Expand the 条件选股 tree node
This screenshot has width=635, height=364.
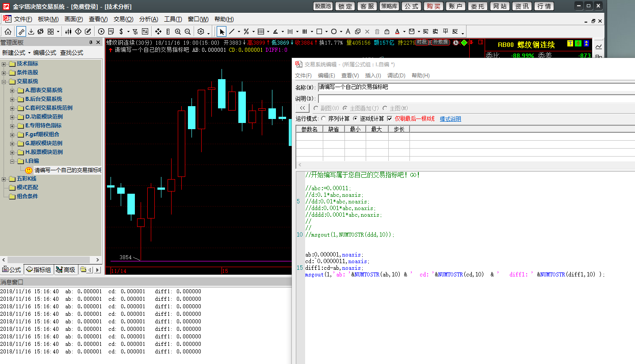click(x=4, y=73)
